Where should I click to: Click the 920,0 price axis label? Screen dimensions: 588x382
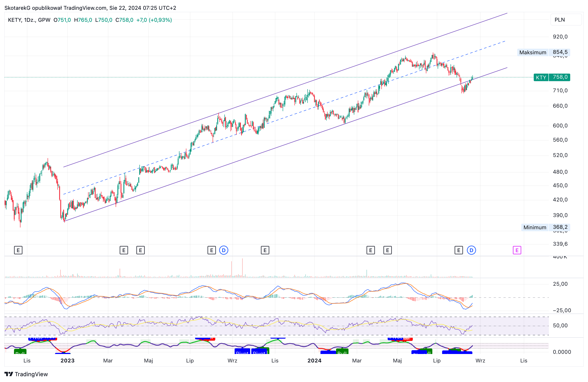tap(560, 37)
